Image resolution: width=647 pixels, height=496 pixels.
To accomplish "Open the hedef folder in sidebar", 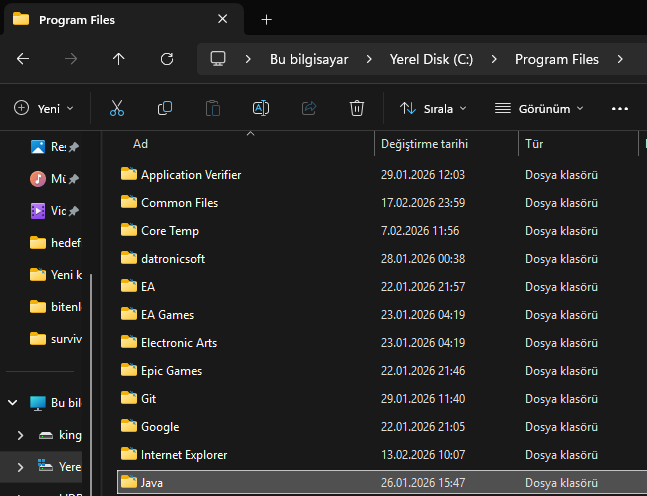I will point(56,243).
